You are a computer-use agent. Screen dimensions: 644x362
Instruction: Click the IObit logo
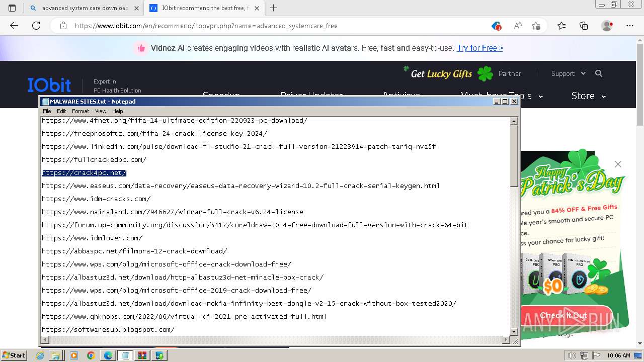point(49,84)
